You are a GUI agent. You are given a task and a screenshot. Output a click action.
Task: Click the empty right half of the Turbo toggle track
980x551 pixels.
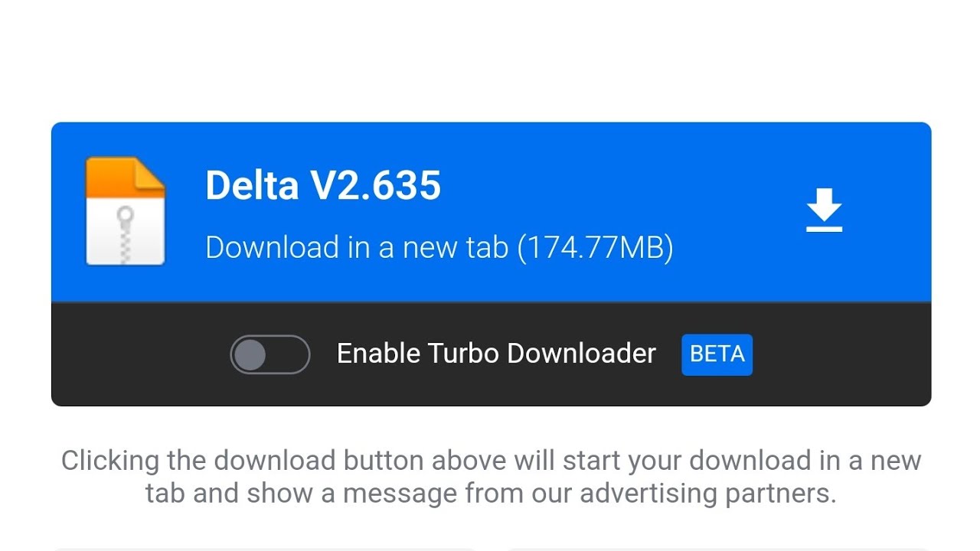click(289, 354)
